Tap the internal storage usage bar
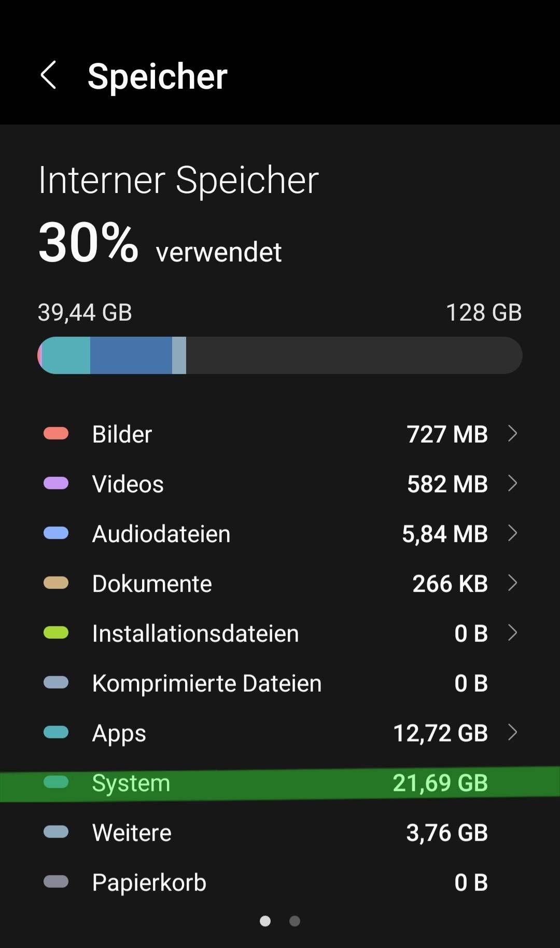Screen dimensions: 560x948 (280, 355)
